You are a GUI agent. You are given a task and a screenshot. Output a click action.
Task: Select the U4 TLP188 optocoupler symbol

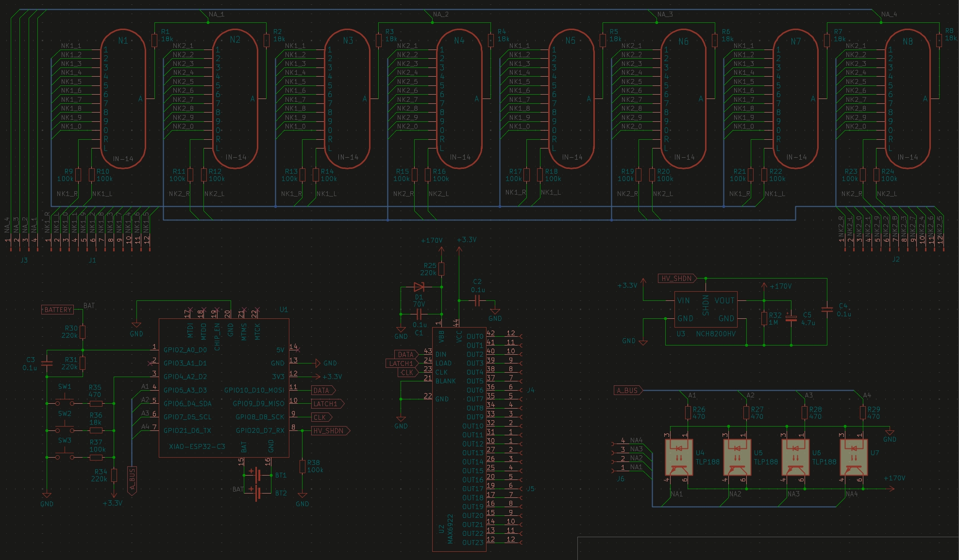point(678,457)
